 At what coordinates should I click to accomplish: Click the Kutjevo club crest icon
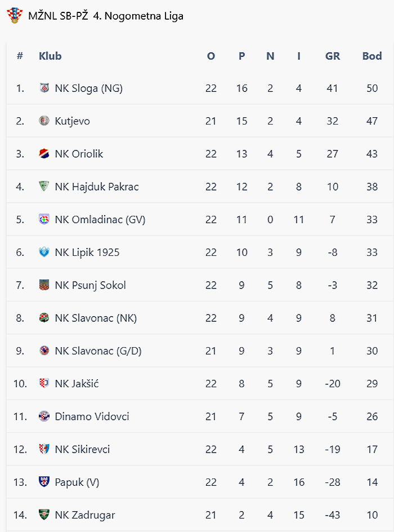[x=44, y=121]
